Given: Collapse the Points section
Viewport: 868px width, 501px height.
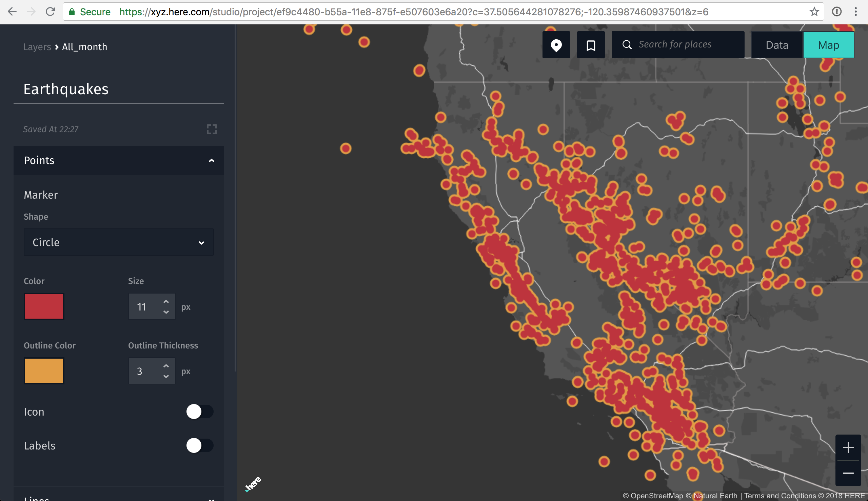Looking at the screenshot, I should [211, 160].
